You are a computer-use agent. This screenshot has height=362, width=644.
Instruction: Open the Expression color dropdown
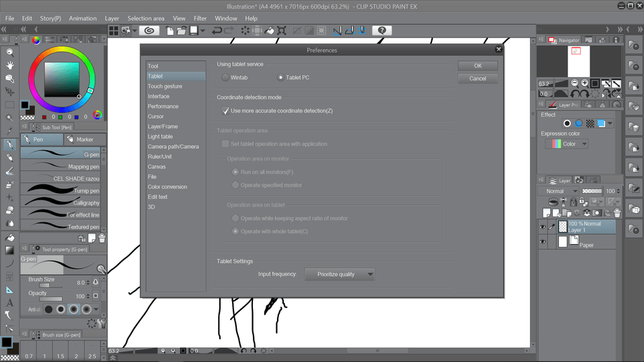tap(566, 143)
